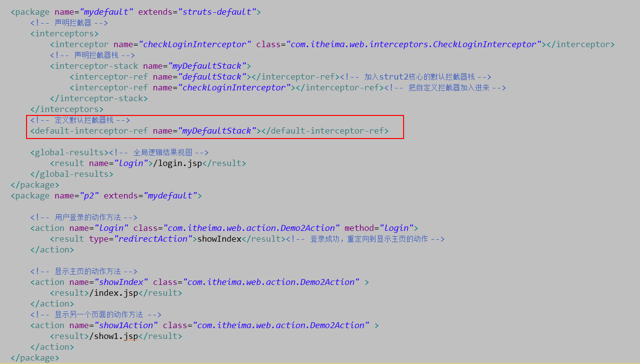The image size is (640, 364).
Task: Click the extends="struts-default" value
Action: [219, 12]
